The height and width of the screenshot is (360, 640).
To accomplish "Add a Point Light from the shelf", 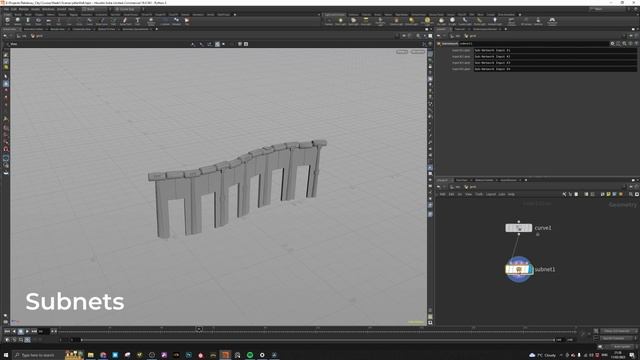I will coord(340,21).
